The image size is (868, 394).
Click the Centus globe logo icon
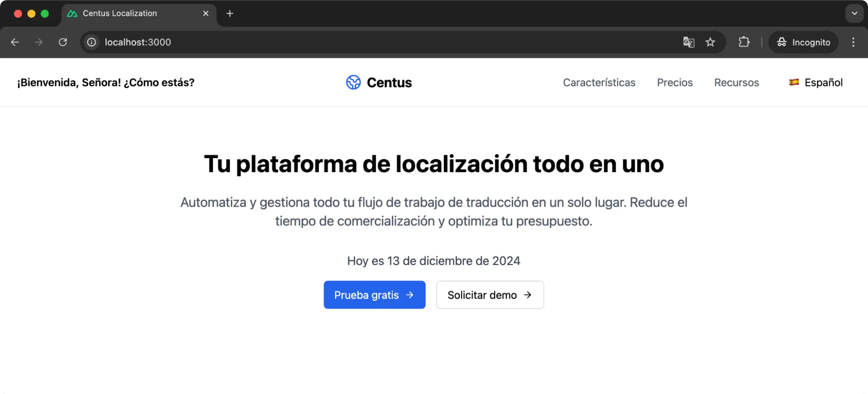point(353,82)
